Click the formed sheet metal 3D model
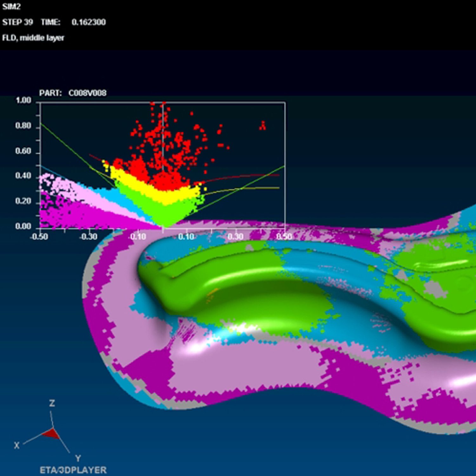Screen dimensions: 476x476 click(x=279, y=319)
